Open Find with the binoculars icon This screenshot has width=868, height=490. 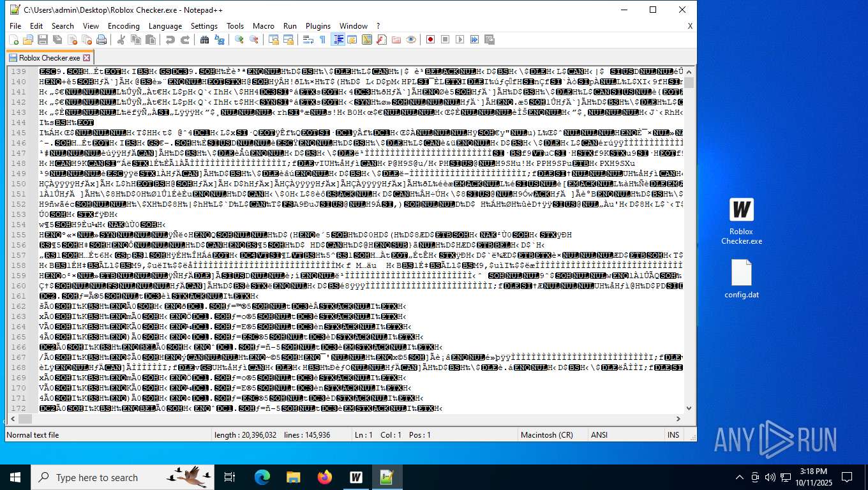pyautogui.click(x=205, y=40)
